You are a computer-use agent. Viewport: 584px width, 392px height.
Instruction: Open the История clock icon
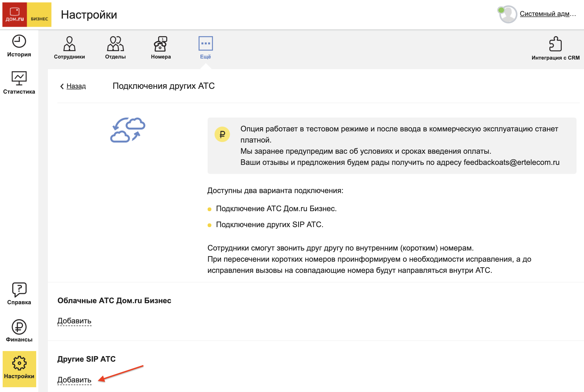tap(19, 41)
